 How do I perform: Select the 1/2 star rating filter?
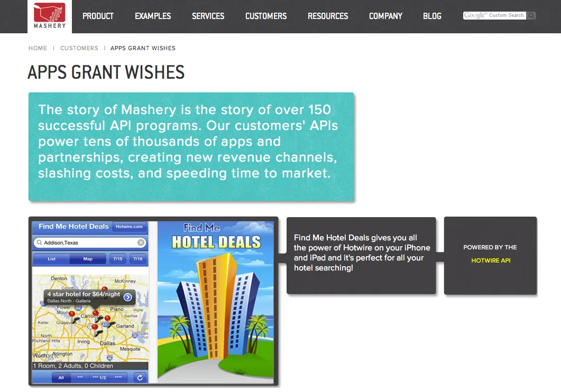click(x=99, y=377)
